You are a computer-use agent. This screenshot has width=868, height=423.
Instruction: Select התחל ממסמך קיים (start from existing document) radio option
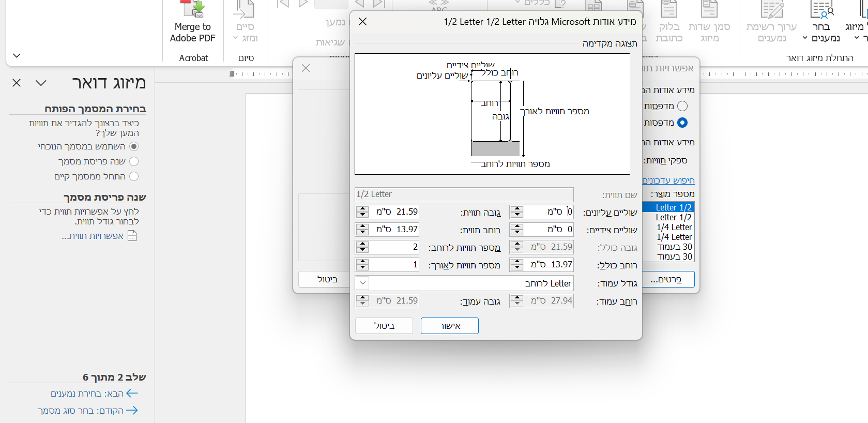coord(134,176)
